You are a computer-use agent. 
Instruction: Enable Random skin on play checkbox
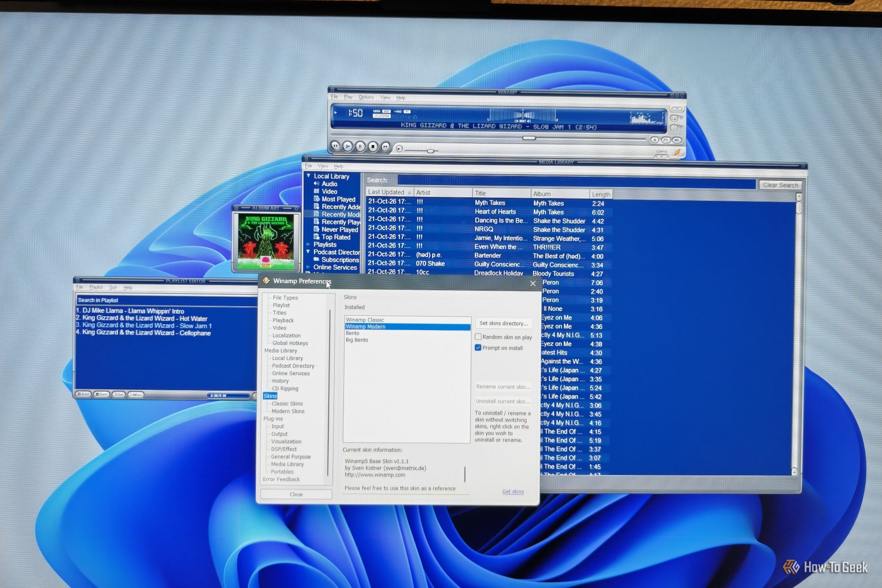point(478,337)
